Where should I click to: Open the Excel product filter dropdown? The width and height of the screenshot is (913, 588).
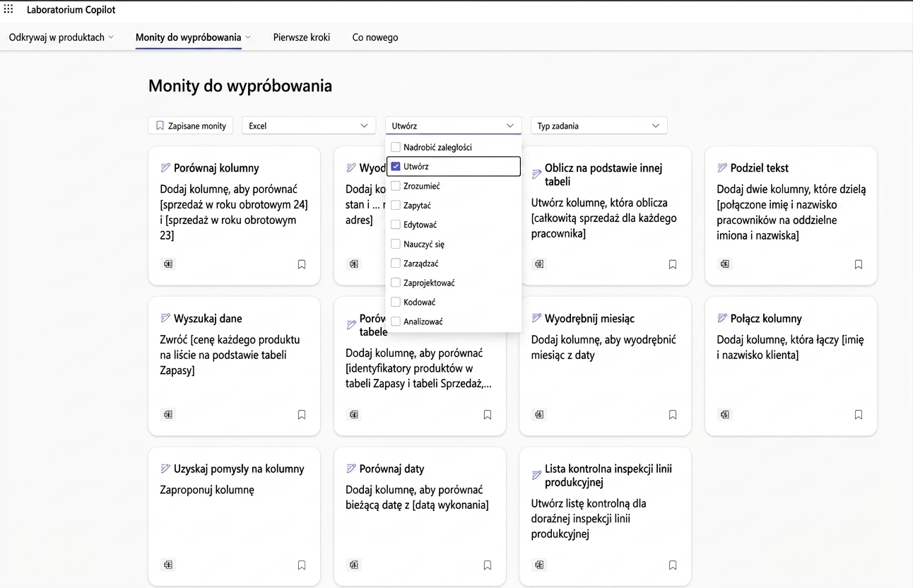pos(309,126)
